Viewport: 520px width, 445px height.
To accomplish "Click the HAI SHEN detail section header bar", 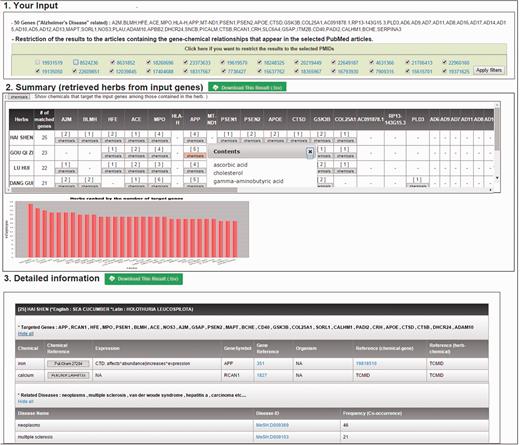I will (252, 309).
